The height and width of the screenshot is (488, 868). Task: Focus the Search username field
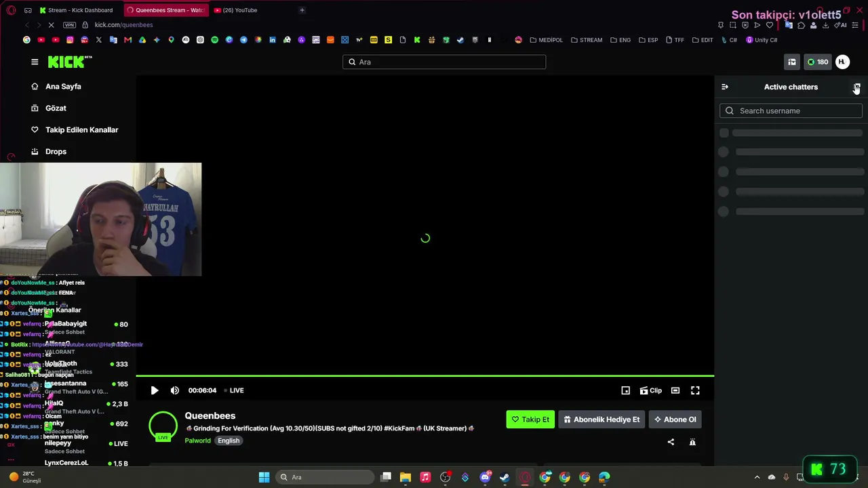point(791,110)
